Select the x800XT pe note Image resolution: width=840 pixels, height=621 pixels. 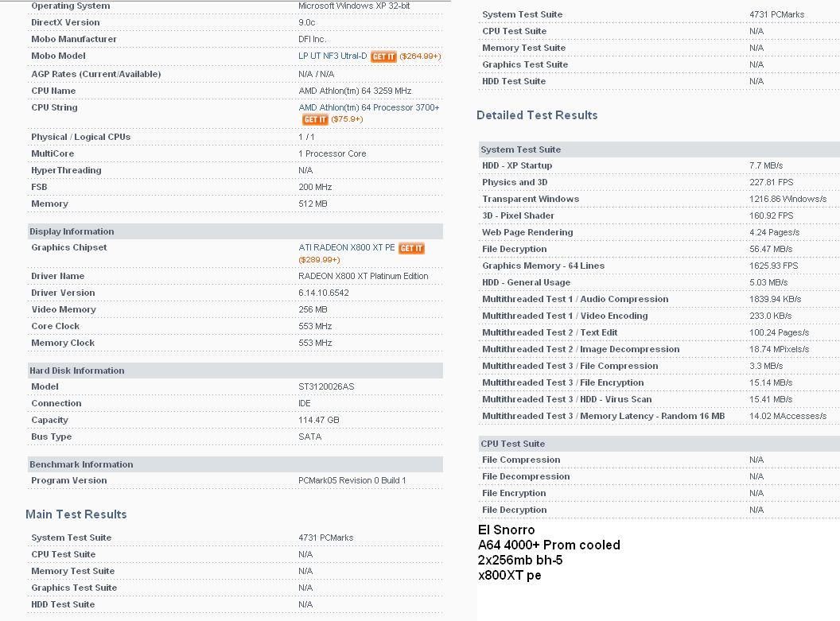pyautogui.click(x=509, y=576)
